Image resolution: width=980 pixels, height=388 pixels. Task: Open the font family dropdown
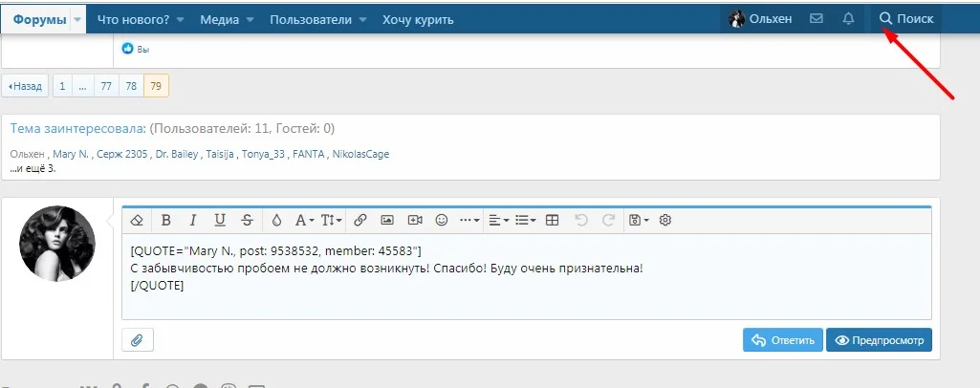click(x=304, y=220)
